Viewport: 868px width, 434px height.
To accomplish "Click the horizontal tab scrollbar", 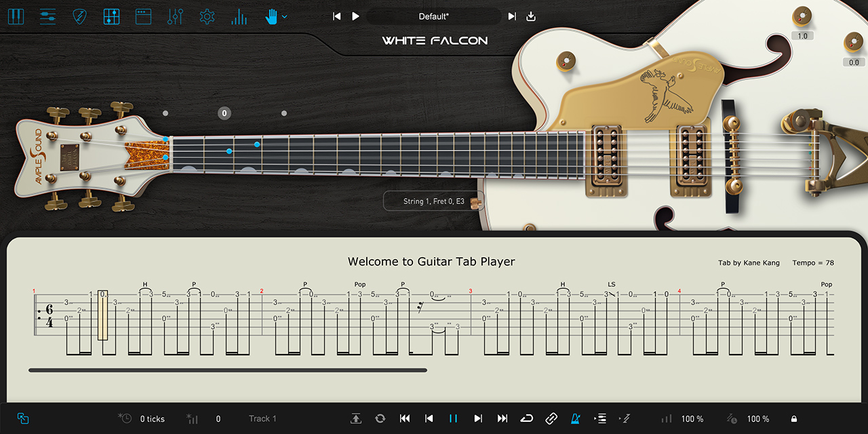I will 228,370.
